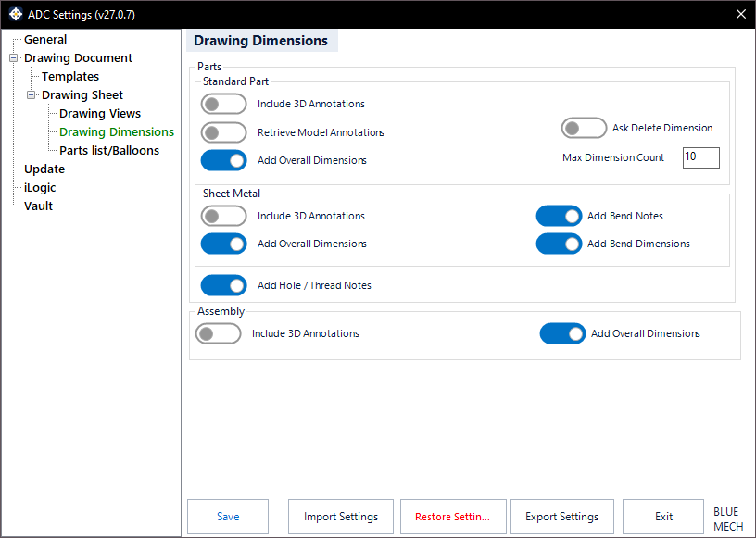Switch off Sheet Metal Add Overall Dimensions

pos(223,244)
